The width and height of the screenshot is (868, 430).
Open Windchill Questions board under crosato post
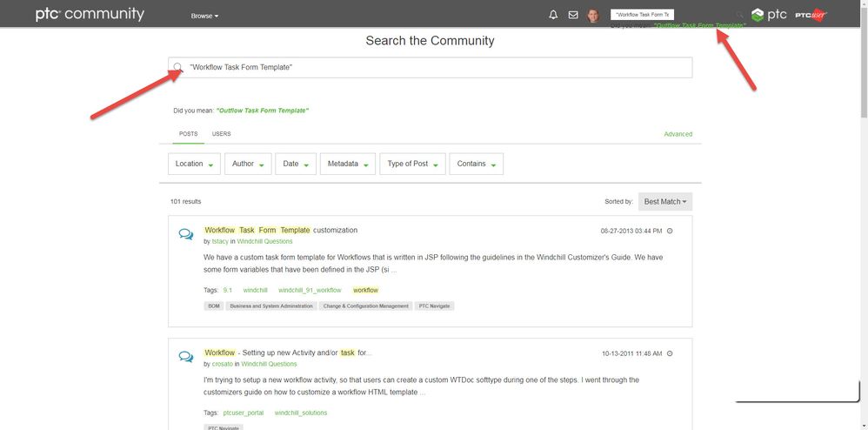pos(269,364)
